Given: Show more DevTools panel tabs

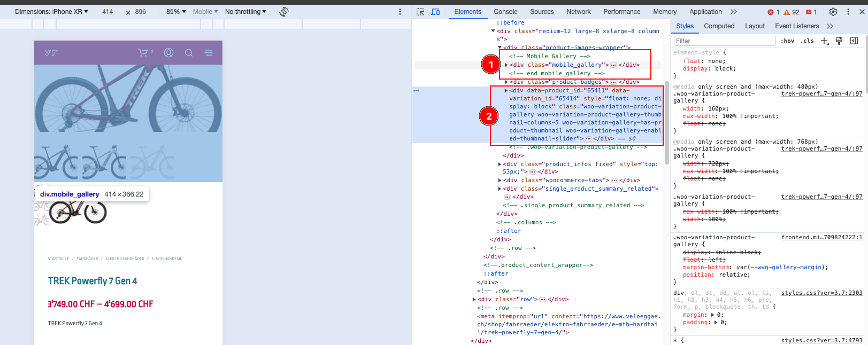Looking at the screenshot, I should (734, 12).
